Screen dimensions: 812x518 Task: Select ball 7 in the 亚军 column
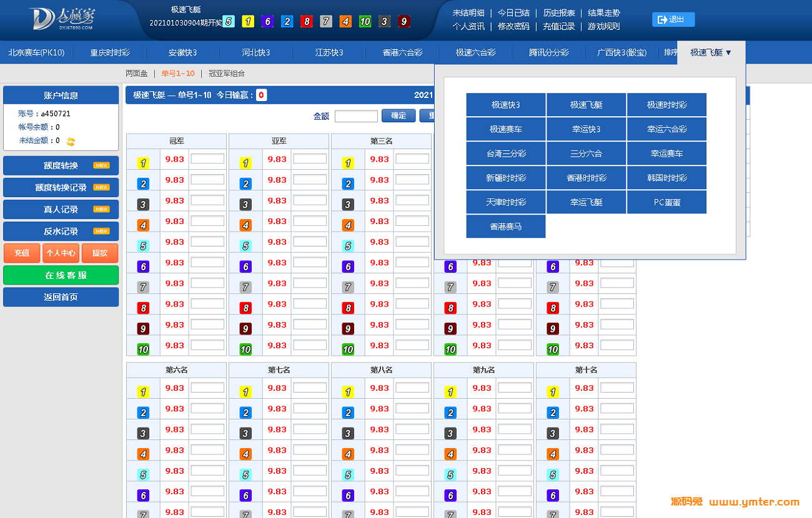pyautogui.click(x=245, y=287)
